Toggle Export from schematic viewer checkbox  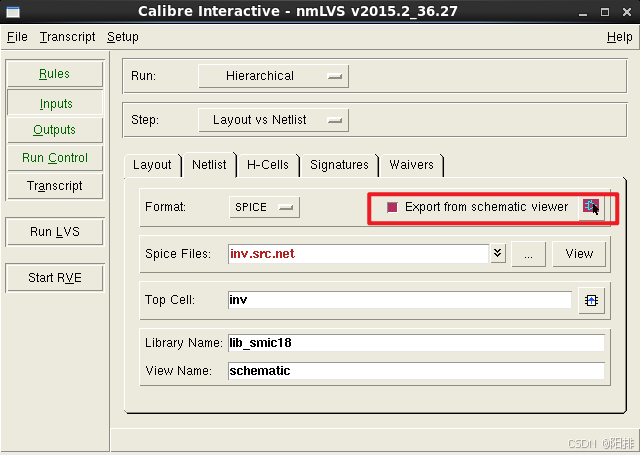[x=392, y=207]
